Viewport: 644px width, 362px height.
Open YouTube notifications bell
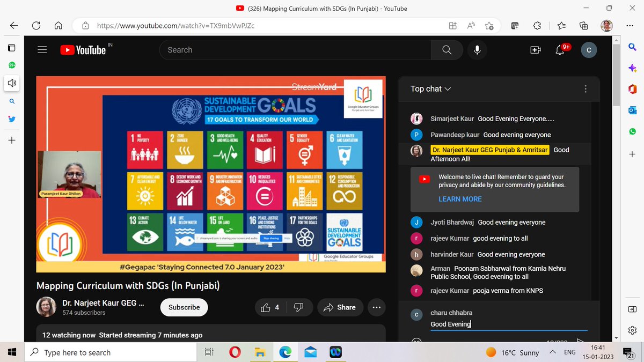click(560, 50)
